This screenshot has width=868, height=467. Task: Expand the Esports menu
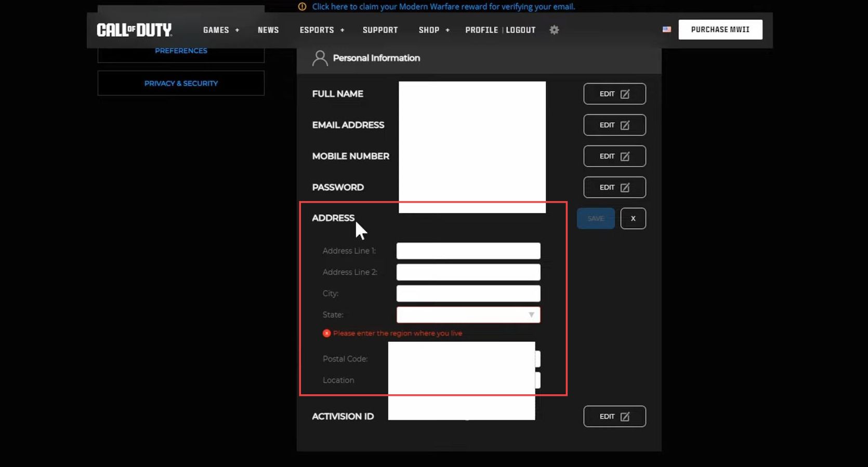click(x=322, y=30)
